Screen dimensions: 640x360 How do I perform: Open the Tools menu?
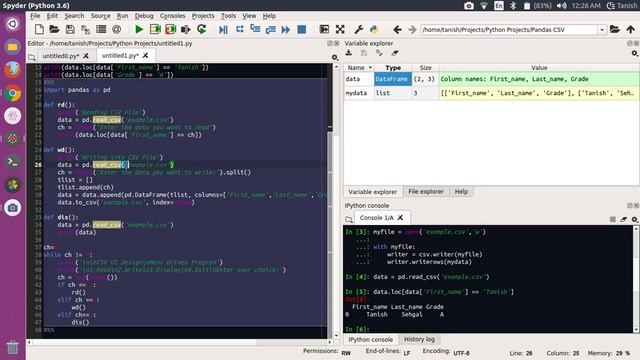coord(229,16)
